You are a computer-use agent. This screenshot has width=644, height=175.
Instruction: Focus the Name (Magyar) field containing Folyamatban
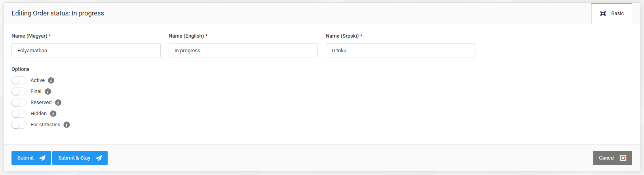[x=86, y=50]
